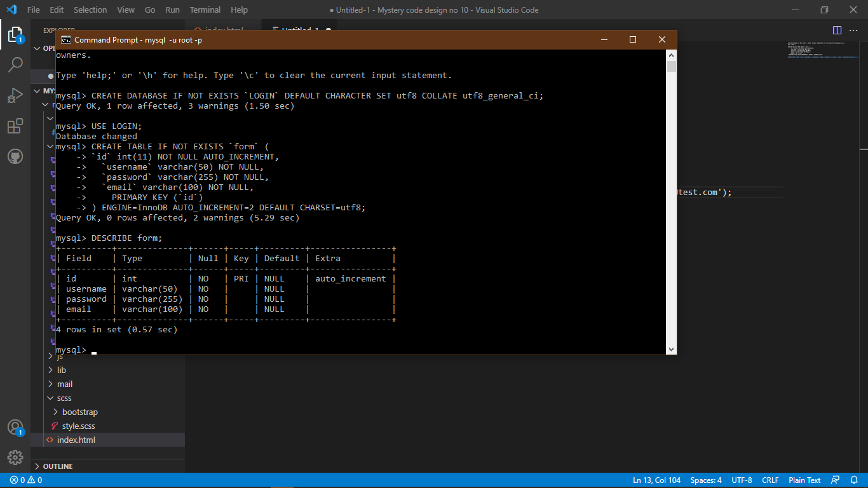The image size is (868, 488).
Task: Click the 'varchar(100)' type cell
Action: pos(153,309)
